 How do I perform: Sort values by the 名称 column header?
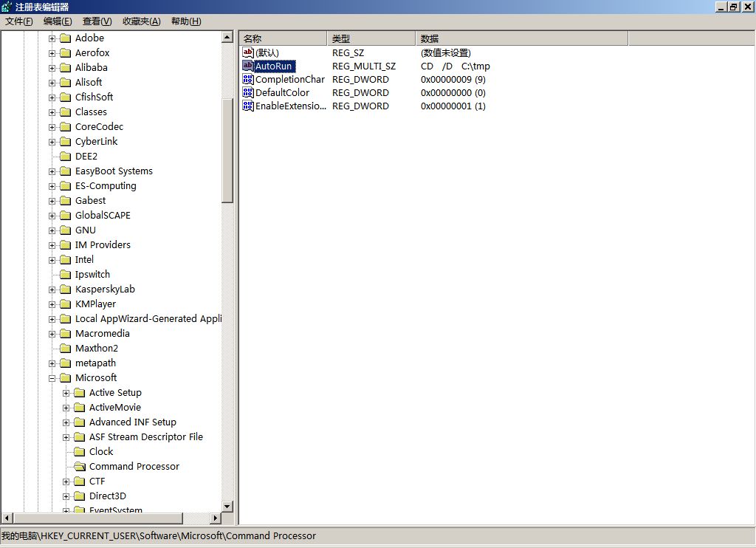[x=283, y=38]
